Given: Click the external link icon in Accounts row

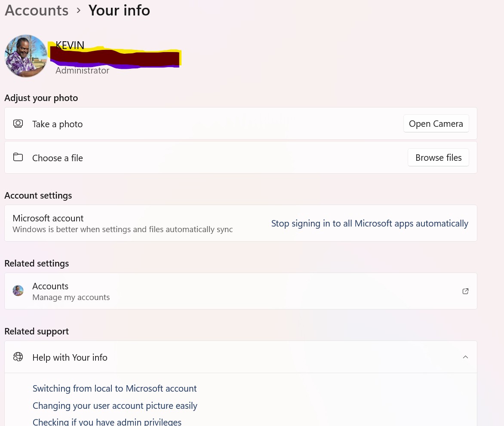Looking at the screenshot, I should click(465, 291).
